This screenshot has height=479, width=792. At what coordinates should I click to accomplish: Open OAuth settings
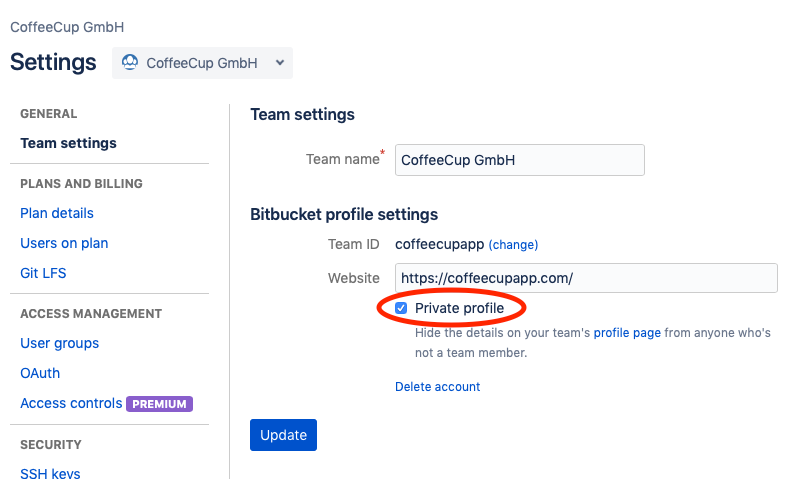(40, 373)
